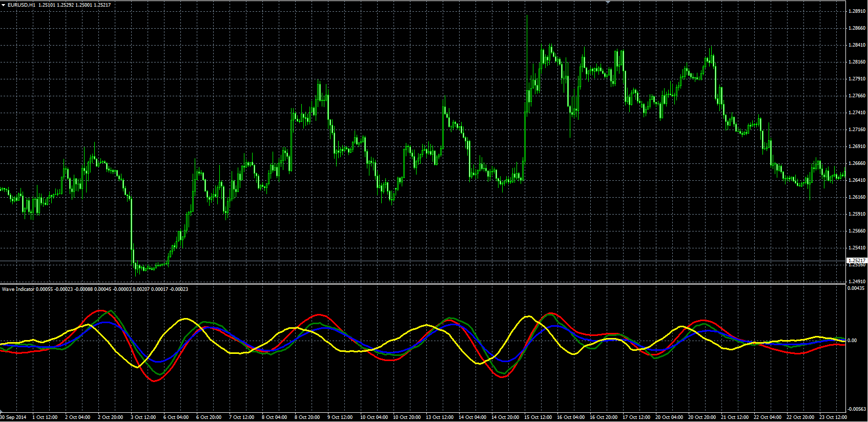Click the 1.27910 price scale label
Screen dimensions: 868x422
(857, 79)
